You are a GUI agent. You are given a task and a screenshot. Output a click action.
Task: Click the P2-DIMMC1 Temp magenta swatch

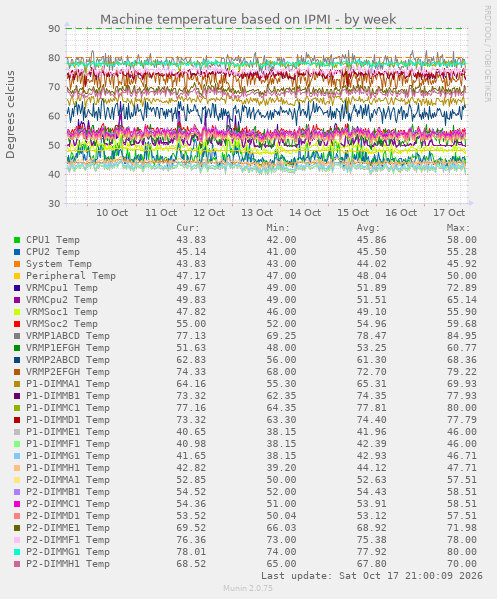pyautogui.click(x=17, y=504)
